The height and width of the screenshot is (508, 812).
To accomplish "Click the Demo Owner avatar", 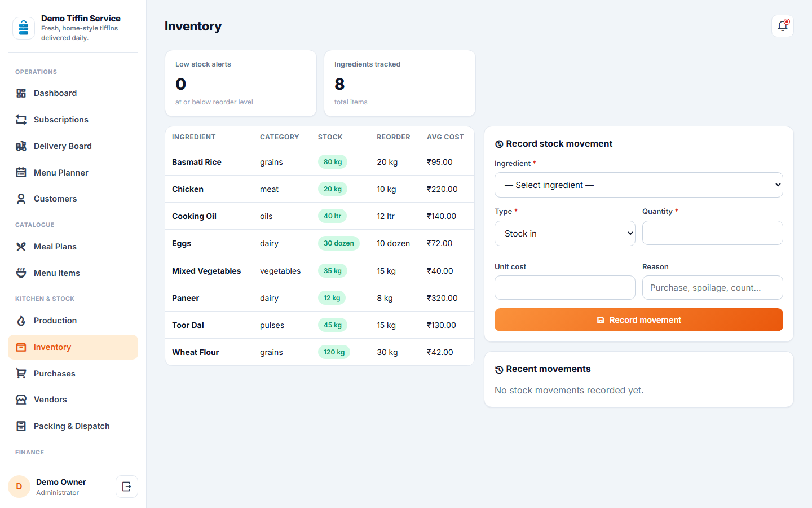I will coord(19,487).
